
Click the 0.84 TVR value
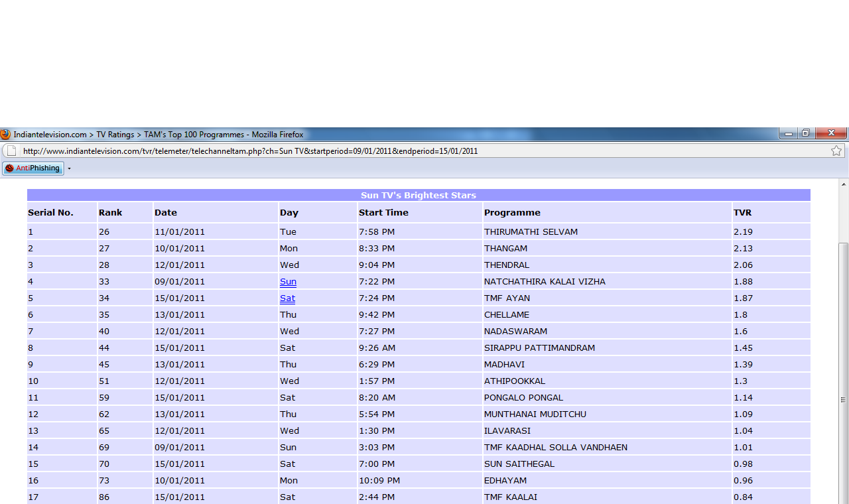pos(743,497)
